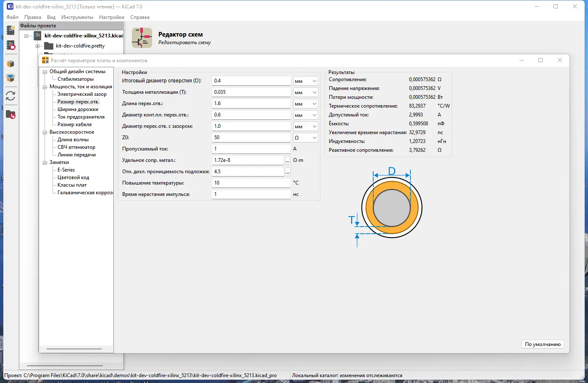Collapse the project root node in file tree
This screenshot has height=383, width=588.
(x=26, y=36)
